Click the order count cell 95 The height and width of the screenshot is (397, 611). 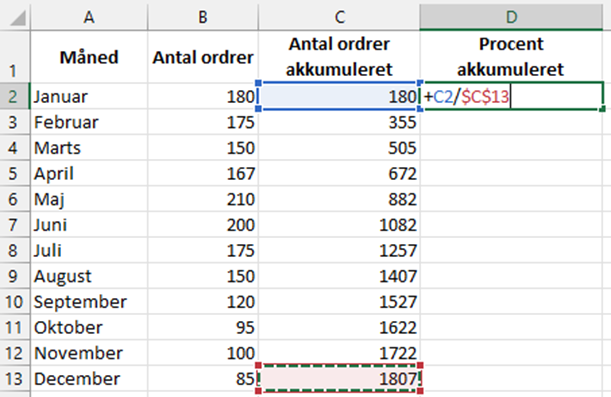click(x=203, y=328)
